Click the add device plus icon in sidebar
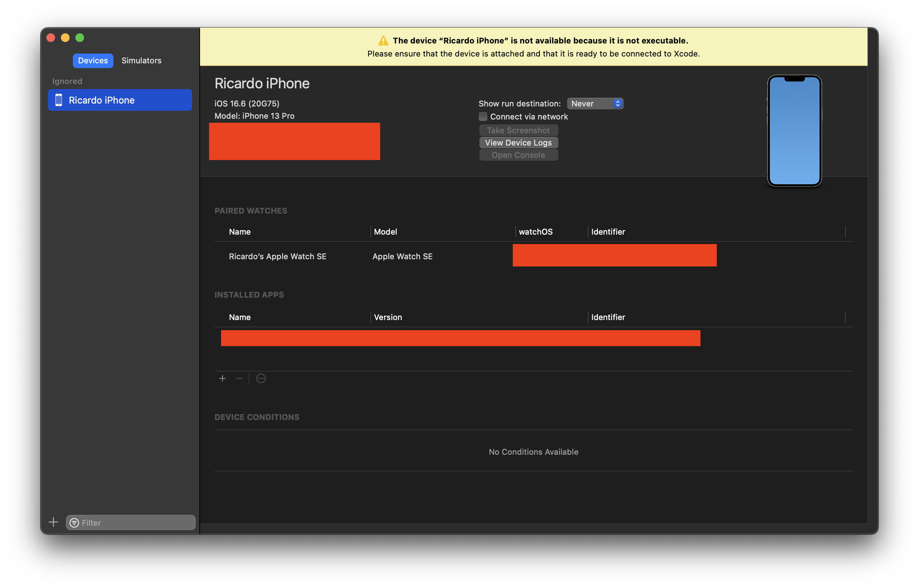The width and height of the screenshot is (919, 588). [x=54, y=522]
